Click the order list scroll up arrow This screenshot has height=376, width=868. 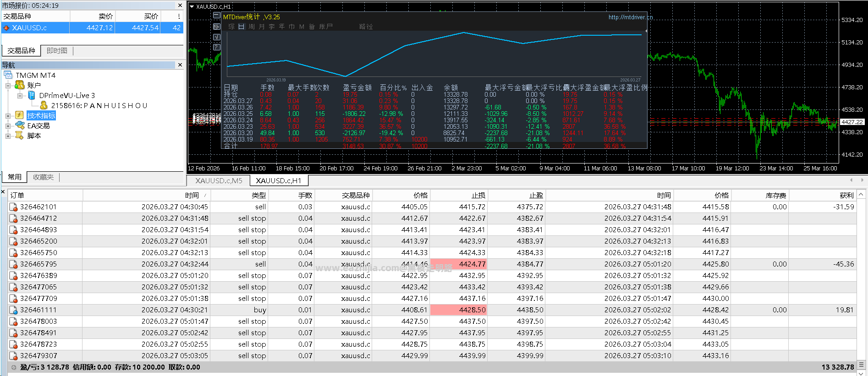pos(861,195)
